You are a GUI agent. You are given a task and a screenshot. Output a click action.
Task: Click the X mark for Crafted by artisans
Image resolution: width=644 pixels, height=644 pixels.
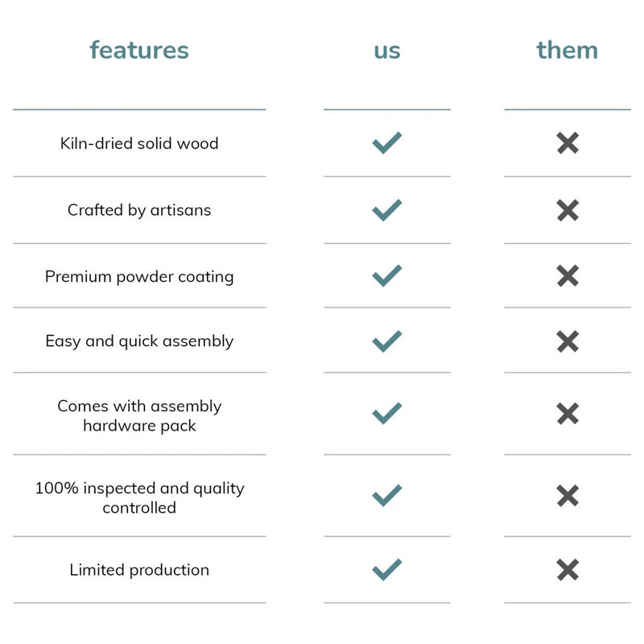[x=568, y=210]
